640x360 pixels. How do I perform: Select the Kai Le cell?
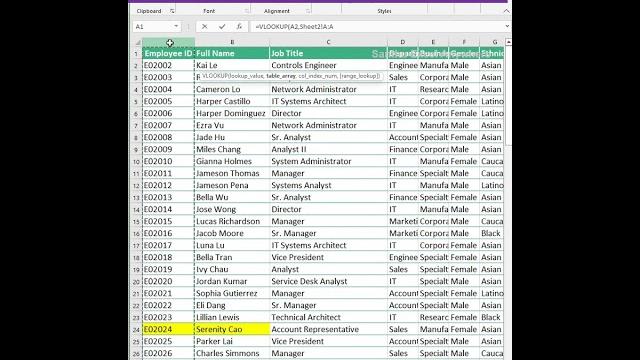(232, 65)
